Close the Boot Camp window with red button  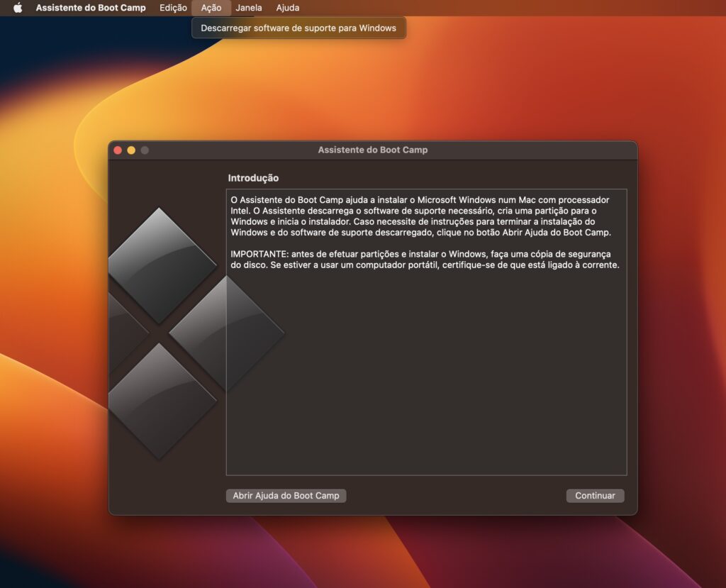point(118,150)
